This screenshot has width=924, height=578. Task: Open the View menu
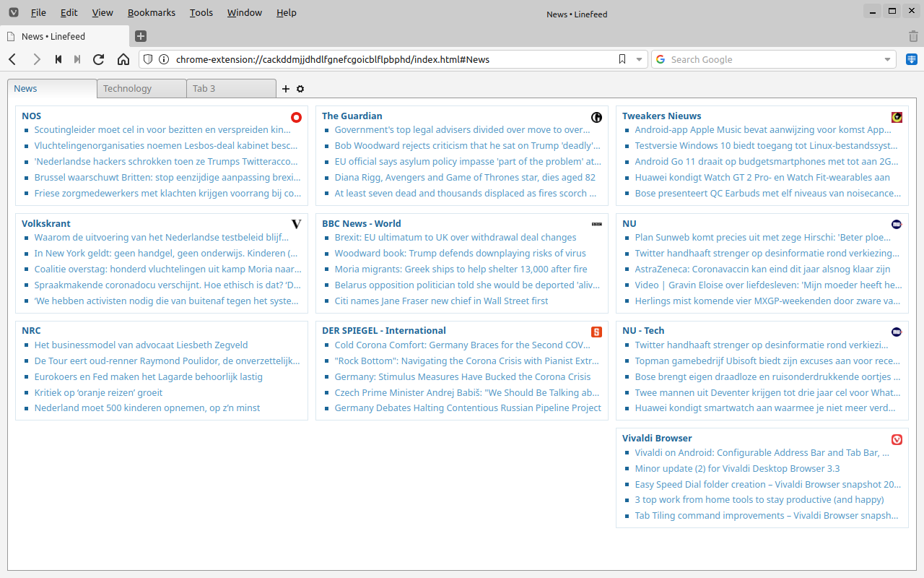click(x=103, y=12)
